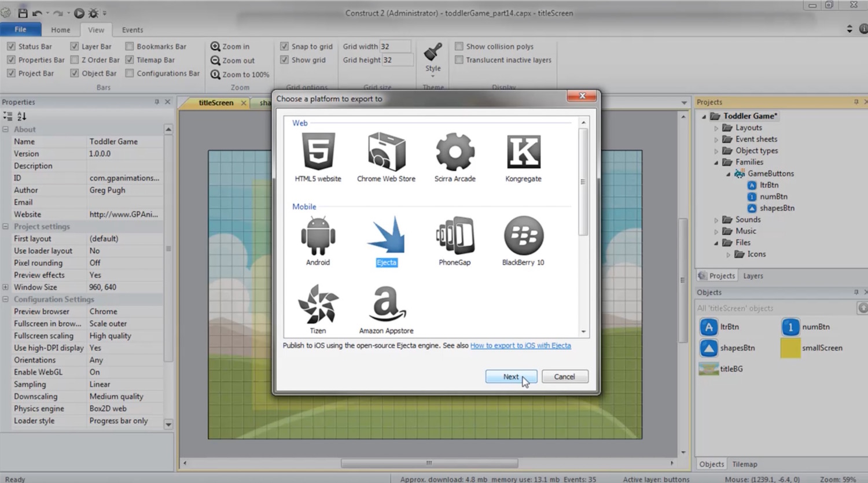The image size is (868, 483).
Task: Toggle the Status Bar checkbox
Action: (11, 46)
